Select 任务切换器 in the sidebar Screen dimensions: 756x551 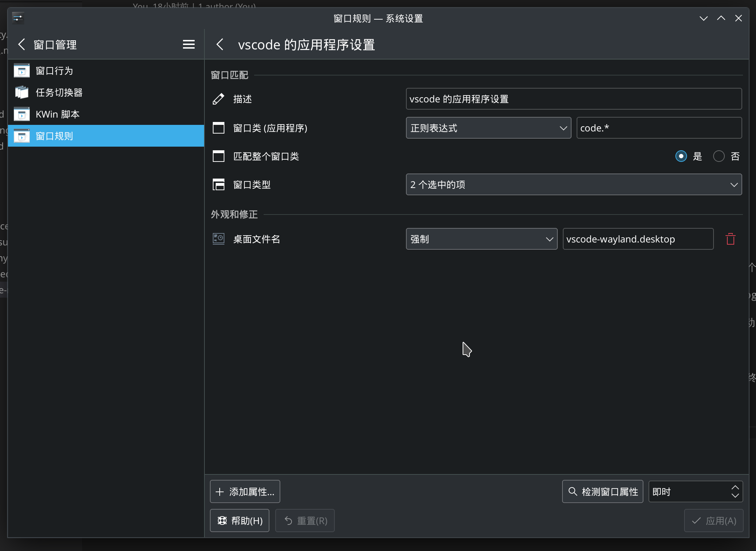(x=59, y=92)
